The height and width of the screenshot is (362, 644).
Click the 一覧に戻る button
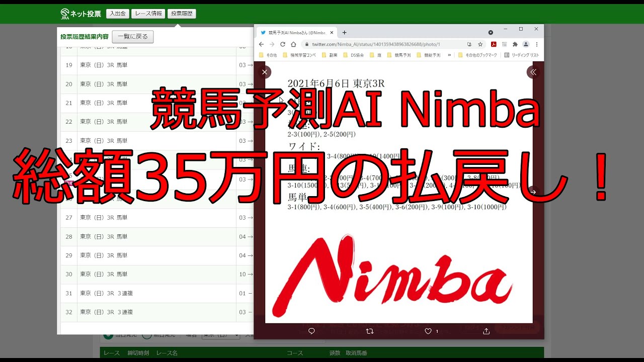[x=133, y=37]
